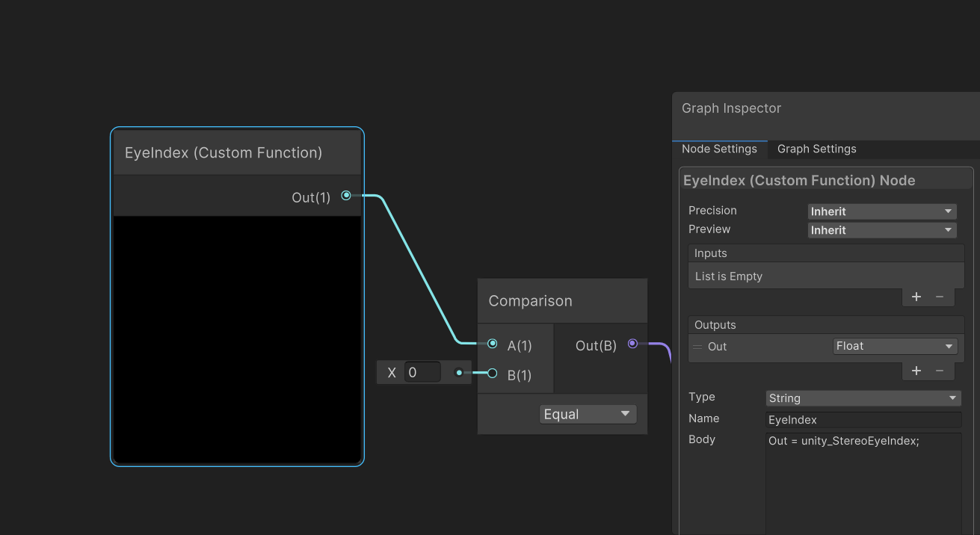
Task: Open the Precision dropdown
Action: pos(882,211)
